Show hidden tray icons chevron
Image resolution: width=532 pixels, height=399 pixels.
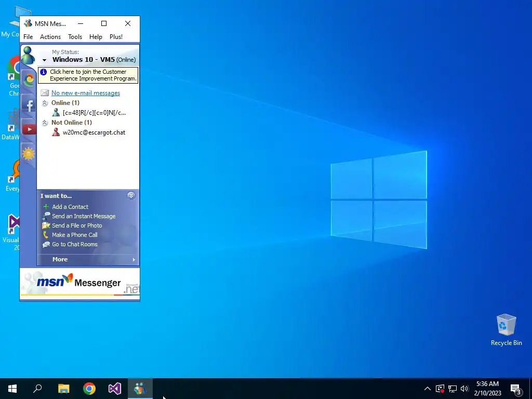(428, 389)
